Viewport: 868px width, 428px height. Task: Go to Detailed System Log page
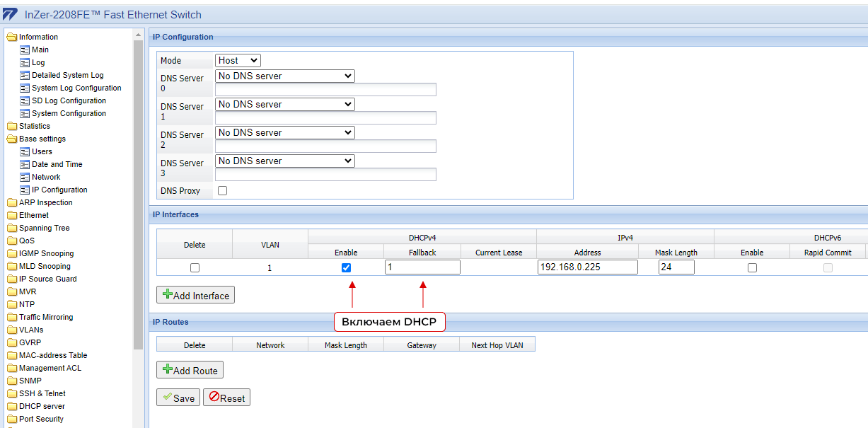[x=67, y=75]
